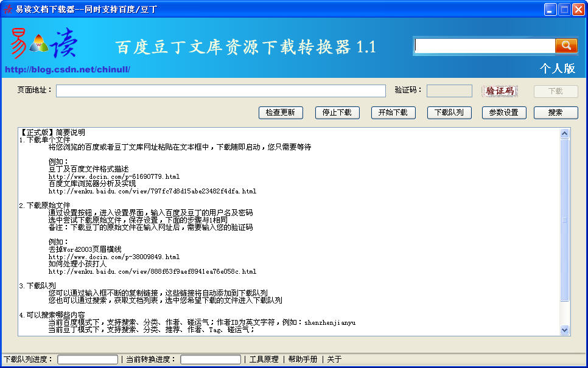Click the 开始下载 button
Screen dimensions: 588x368
393,113
